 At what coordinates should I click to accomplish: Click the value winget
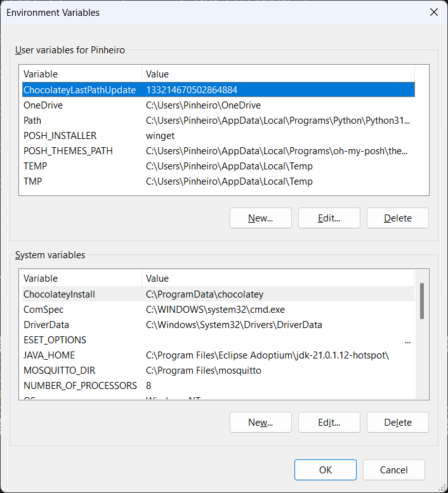point(160,136)
